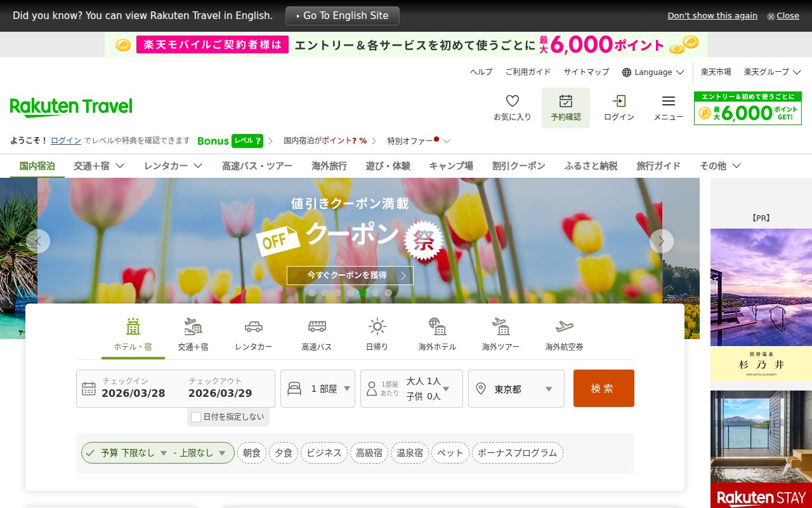812x508 pixels.
Task: Click the ログイン text link in welcome line
Action: 66,141
